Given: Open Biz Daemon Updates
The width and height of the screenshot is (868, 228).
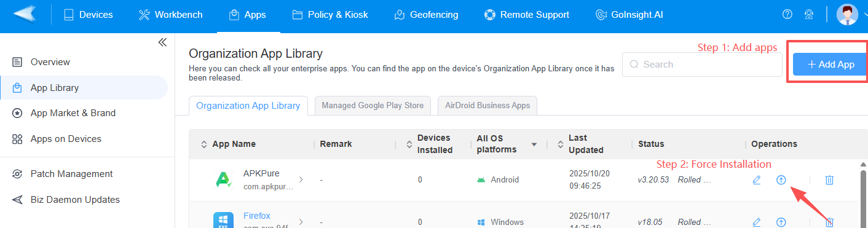Looking at the screenshot, I should click(x=84, y=200).
